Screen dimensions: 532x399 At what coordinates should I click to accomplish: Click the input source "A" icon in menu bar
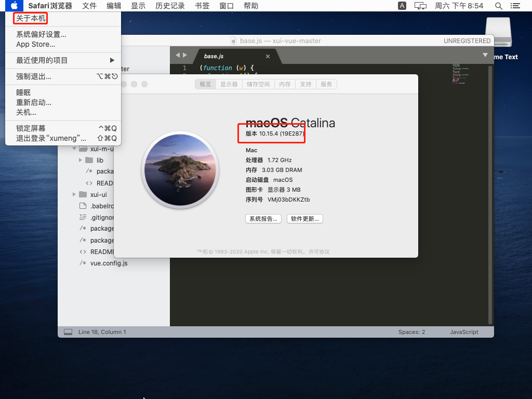point(402,6)
